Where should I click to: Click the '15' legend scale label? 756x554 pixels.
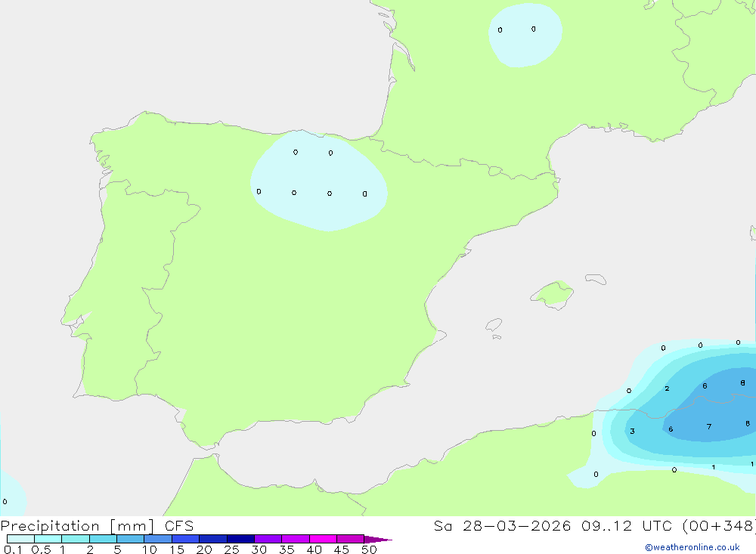(x=177, y=549)
